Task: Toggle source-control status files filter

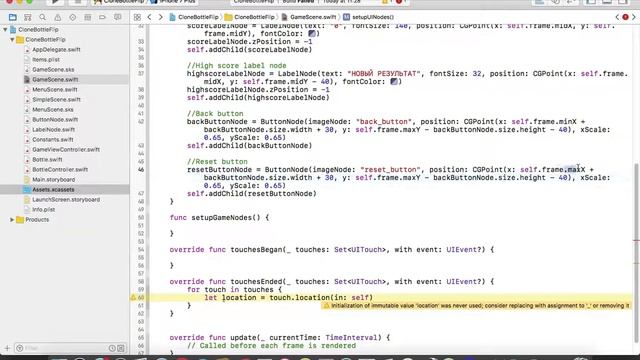Action: [x=121, y=348]
